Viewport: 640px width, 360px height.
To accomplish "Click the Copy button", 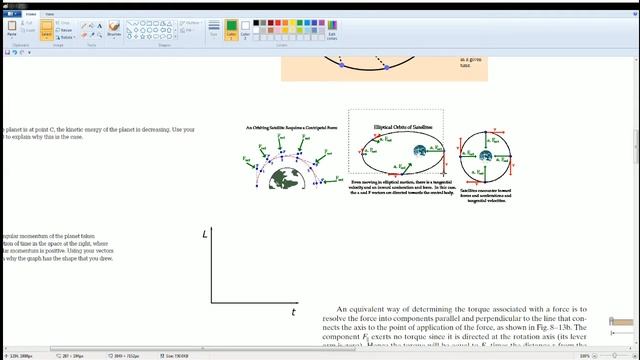I will click(x=27, y=30).
